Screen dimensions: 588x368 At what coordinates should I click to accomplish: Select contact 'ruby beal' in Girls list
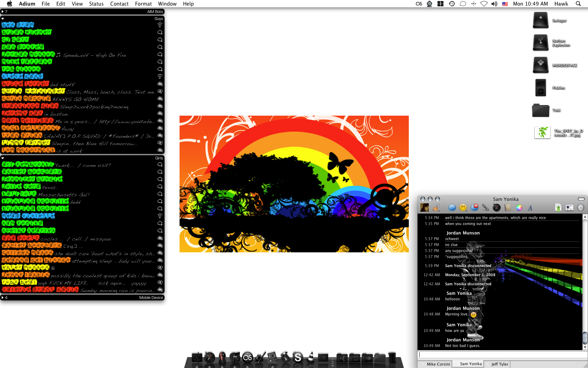tap(82, 282)
